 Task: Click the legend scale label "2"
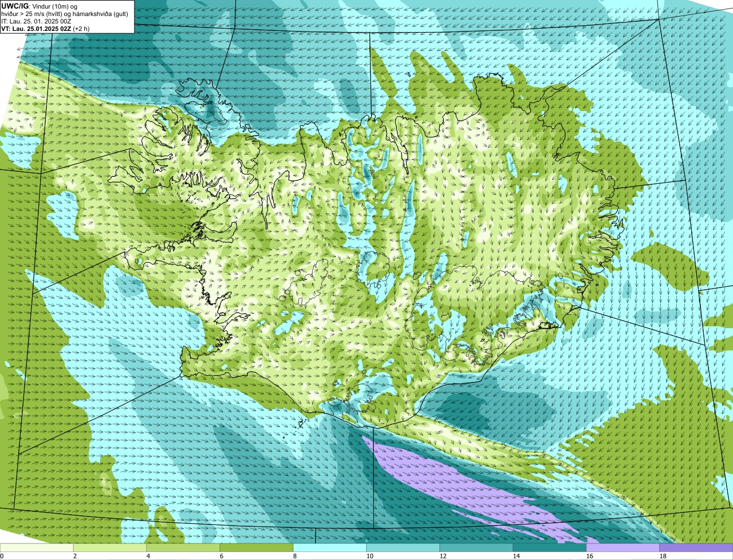click(x=75, y=556)
